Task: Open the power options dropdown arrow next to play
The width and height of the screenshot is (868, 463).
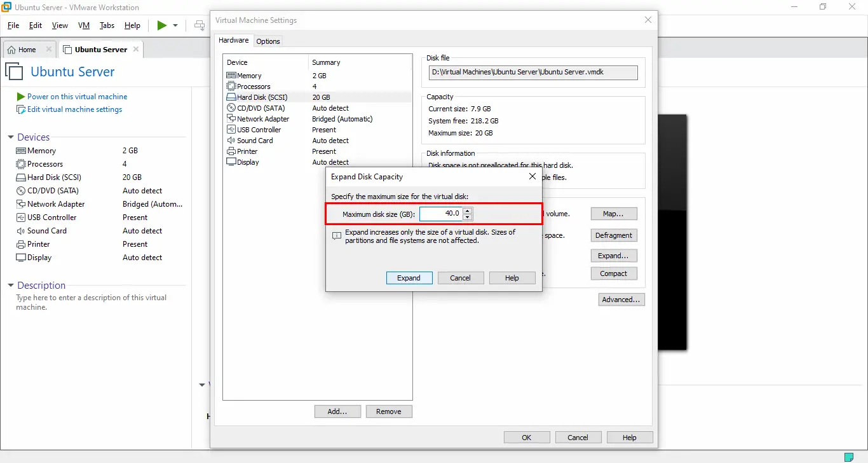Action: (175, 25)
